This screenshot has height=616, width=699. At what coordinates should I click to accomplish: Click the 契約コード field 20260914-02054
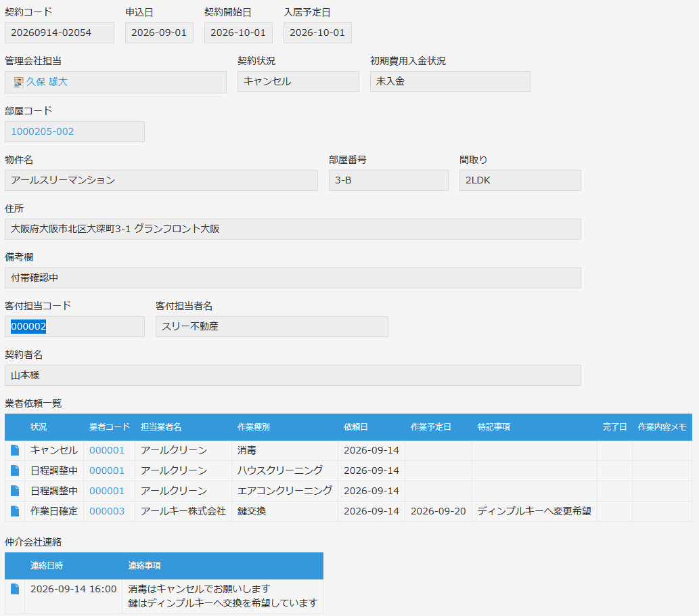(x=60, y=32)
